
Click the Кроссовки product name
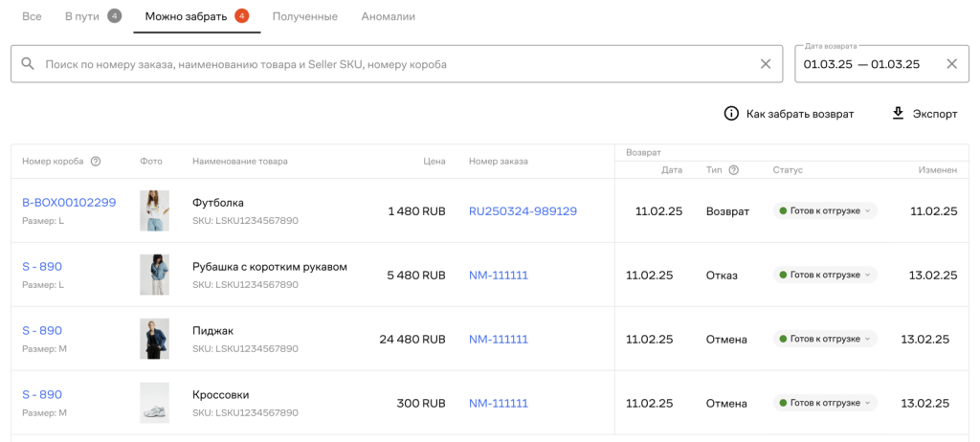pos(221,395)
